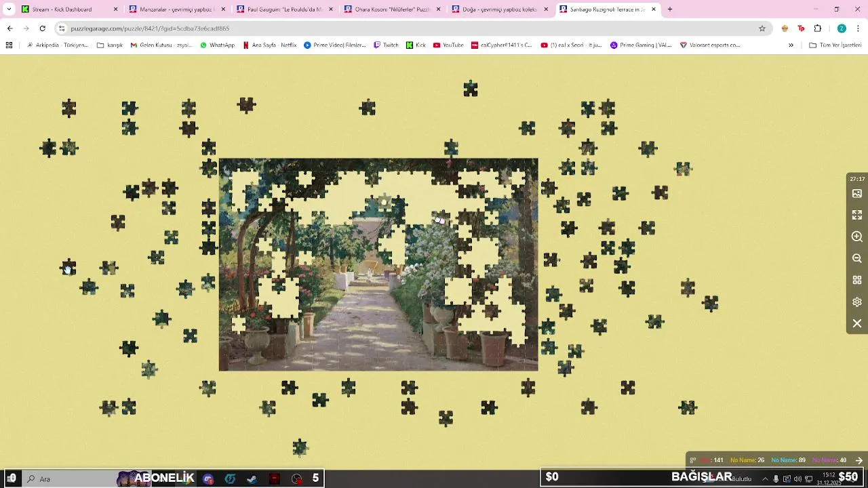Open Twitch bookmark

tap(386, 45)
